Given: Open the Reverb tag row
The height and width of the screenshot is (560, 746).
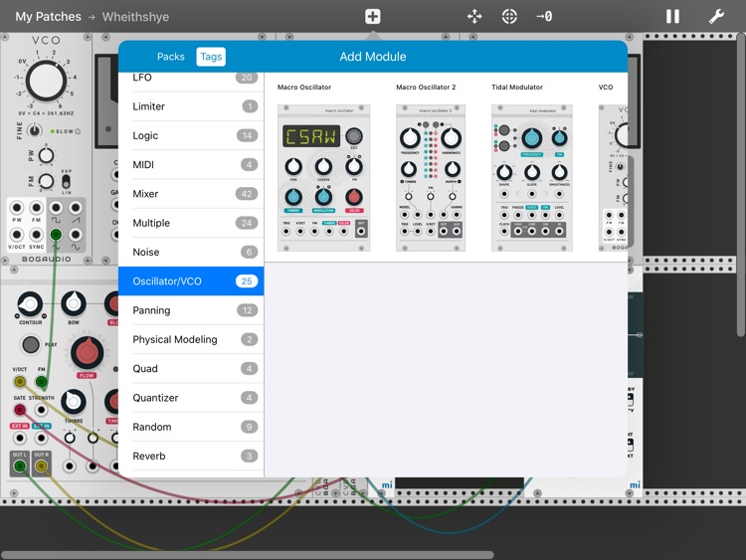Looking at the screenshot, I should click(x=191, y=456).
